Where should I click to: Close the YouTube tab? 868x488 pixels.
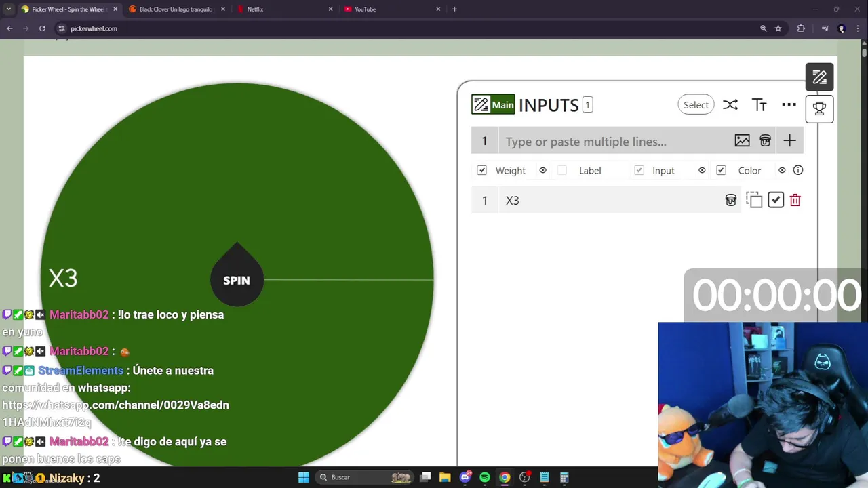point(438,9)
